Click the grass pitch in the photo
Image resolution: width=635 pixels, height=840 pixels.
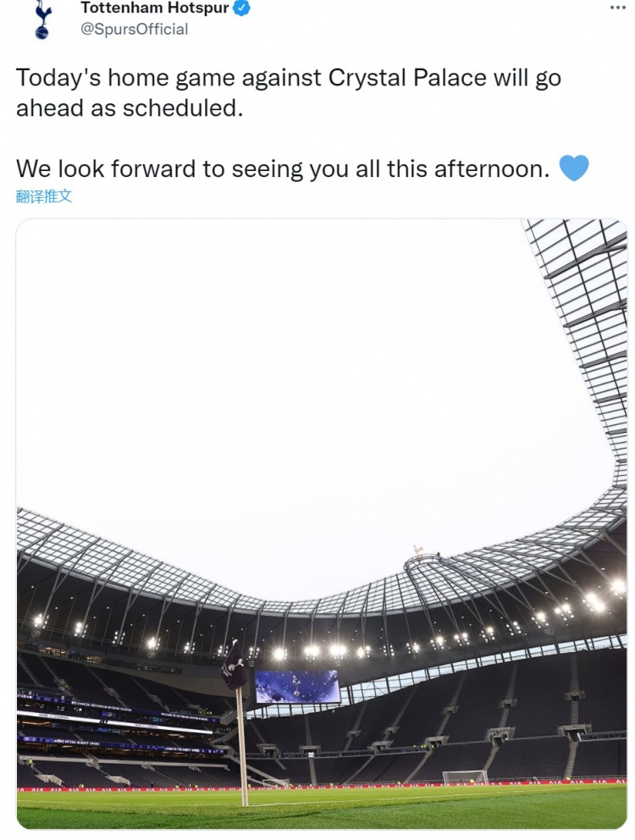pos(322,808)
